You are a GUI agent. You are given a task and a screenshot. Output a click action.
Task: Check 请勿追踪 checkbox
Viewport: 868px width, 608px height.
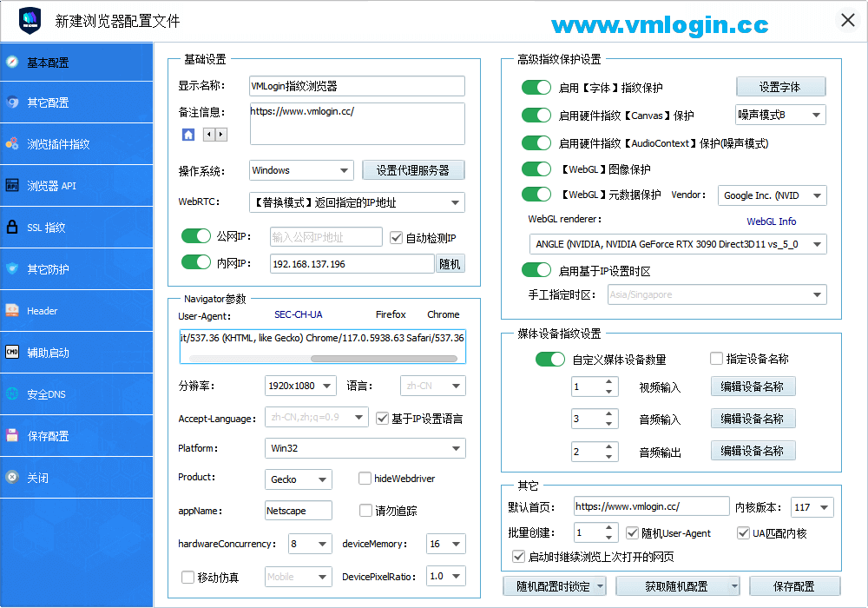tap(365, 510)
